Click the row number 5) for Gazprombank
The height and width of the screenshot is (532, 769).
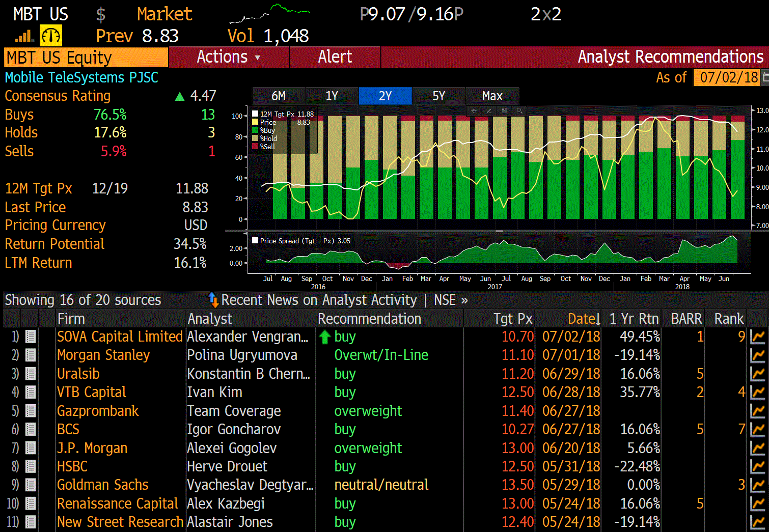[15, 411]
